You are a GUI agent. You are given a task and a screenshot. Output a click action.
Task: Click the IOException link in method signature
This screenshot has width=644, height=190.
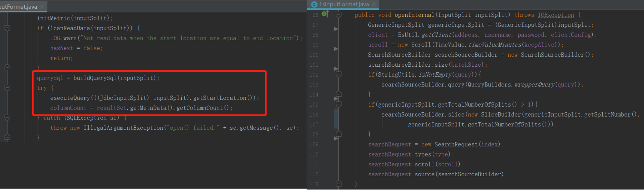556,15
